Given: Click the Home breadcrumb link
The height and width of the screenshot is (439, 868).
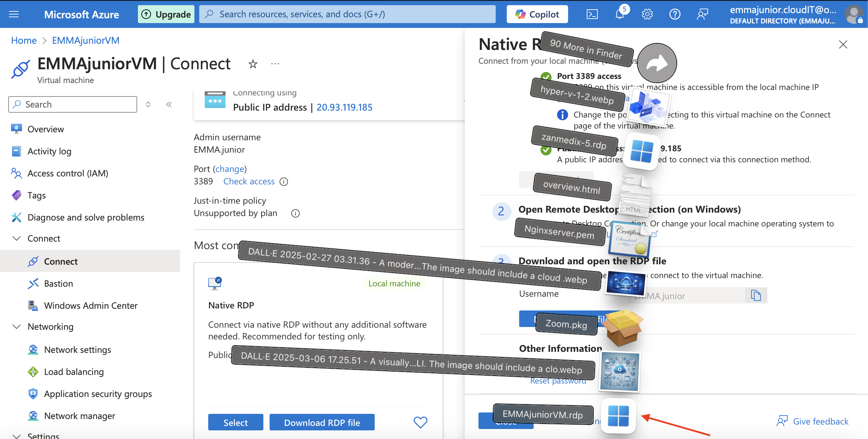Looking at the screenshot, I should pyautogui.click(x=24, y=40).
